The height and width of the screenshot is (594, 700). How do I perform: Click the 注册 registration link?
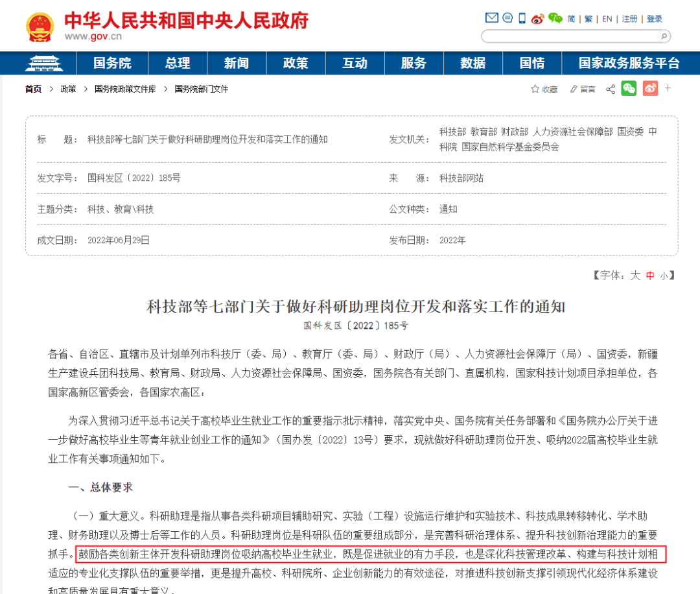(629, 19)
